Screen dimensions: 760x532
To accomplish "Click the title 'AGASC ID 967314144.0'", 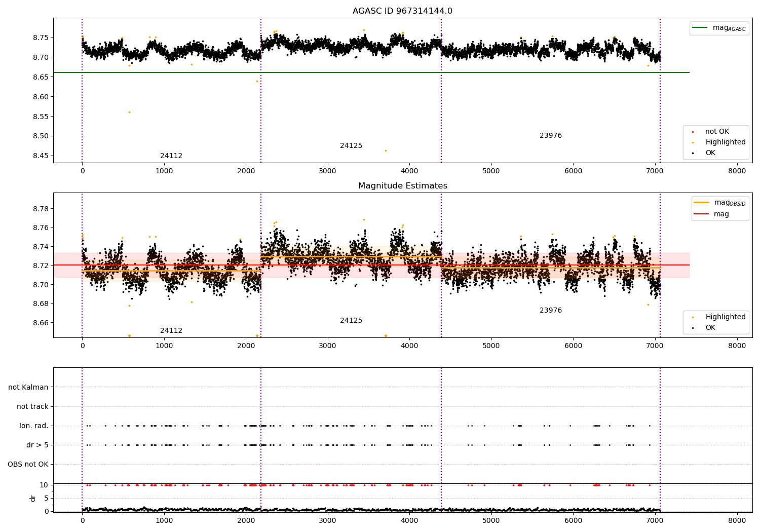I will coord(403,11).
